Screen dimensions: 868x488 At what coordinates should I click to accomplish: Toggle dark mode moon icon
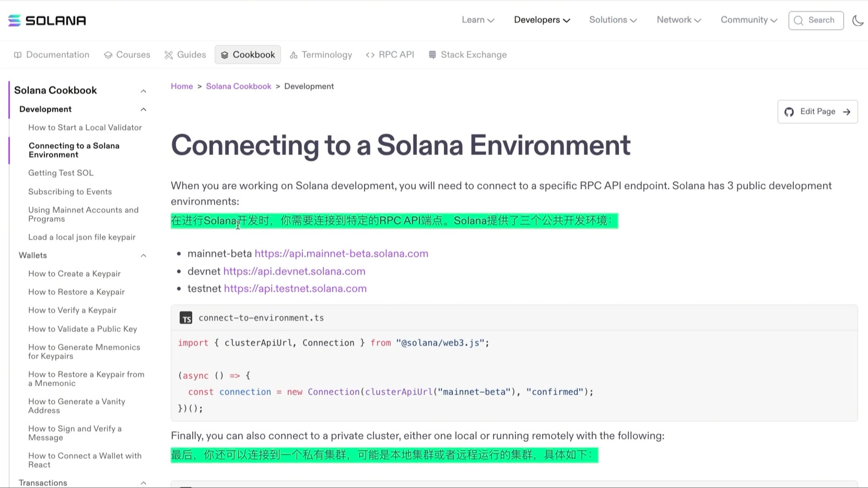coord(858,20)
